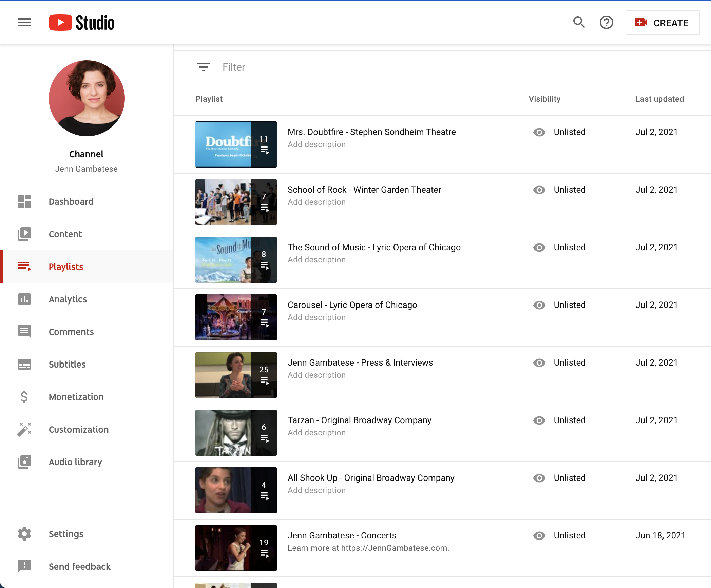Toggle visibility eye for Tarzan playlist

tap(539, 420)
